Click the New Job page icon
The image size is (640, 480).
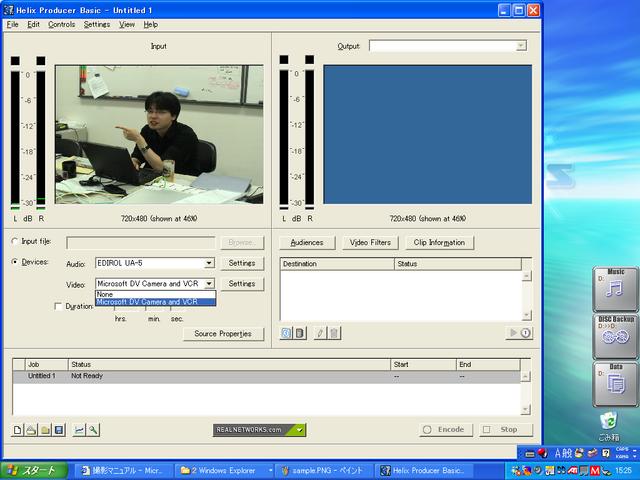click(x=18, y=430)
